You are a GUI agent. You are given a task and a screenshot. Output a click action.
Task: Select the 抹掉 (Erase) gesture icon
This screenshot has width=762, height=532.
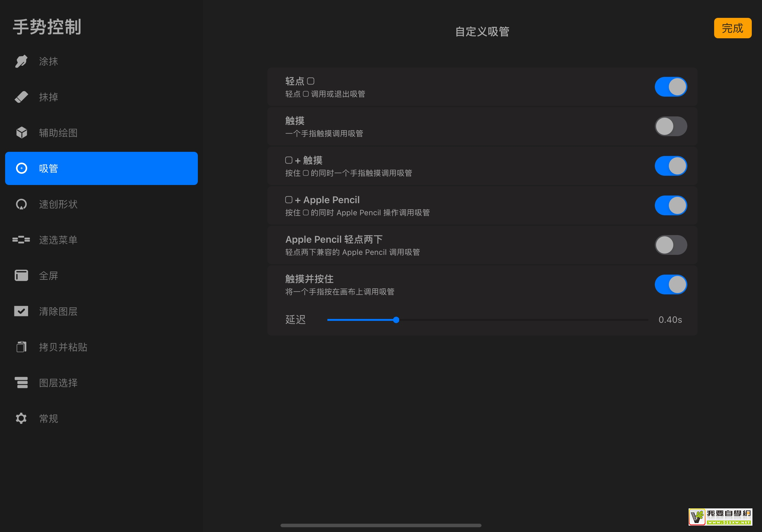click(x=21, y=97)
